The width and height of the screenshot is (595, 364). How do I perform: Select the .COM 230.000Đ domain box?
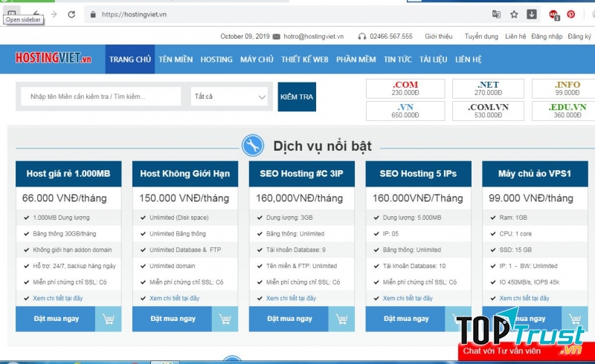pos(405,88)
